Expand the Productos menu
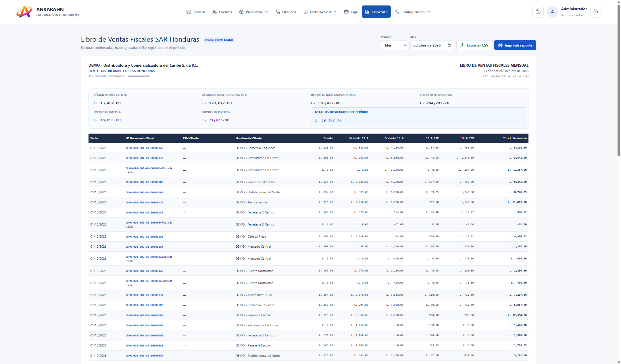 click(x=254, y=12)
